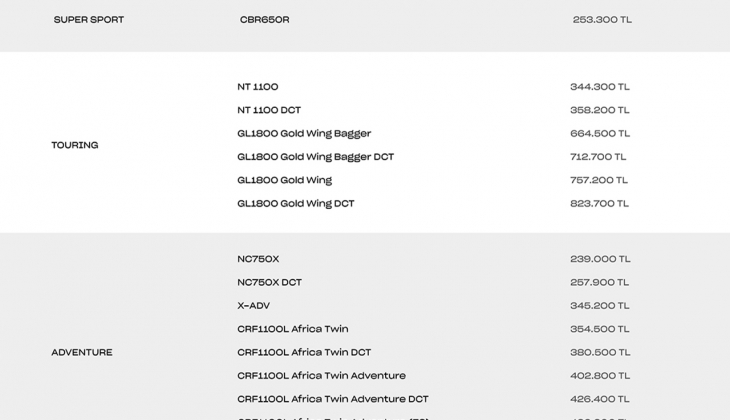Select the TOURING category label
The width and height of the screenshot is (730, 420).
click(x=75, y=145)
